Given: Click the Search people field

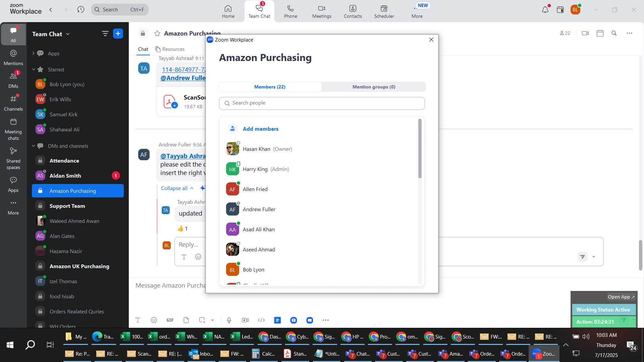Looking at the screenshot, I should [x=322, y=103].
